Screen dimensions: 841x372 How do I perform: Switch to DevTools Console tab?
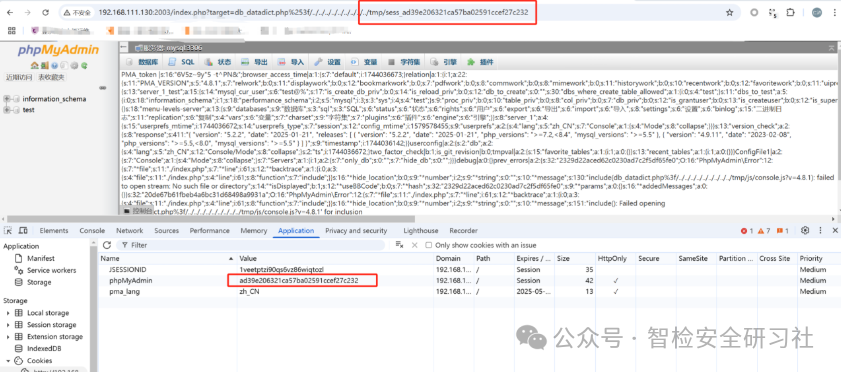pos(92,230)
